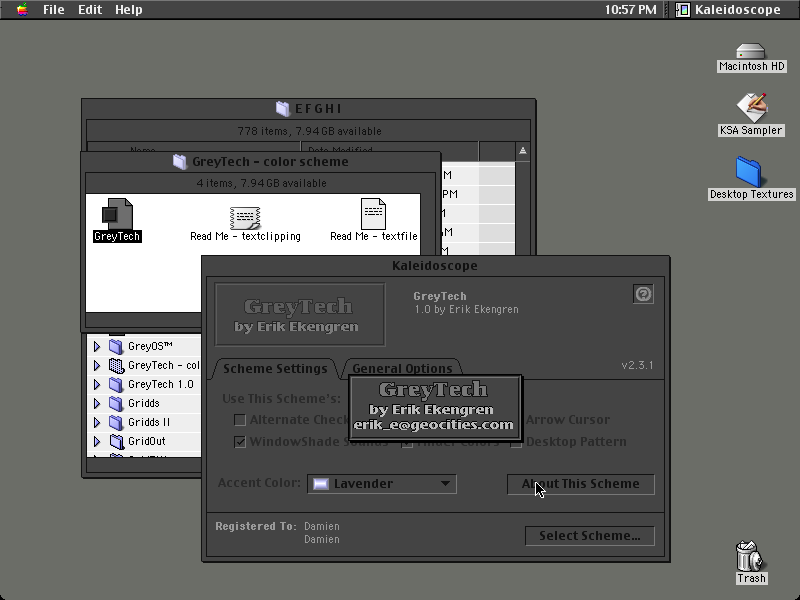Open the Accent Color dropdown showing Lavender
This screenshot has width=800, height=600.
point(382,484)
